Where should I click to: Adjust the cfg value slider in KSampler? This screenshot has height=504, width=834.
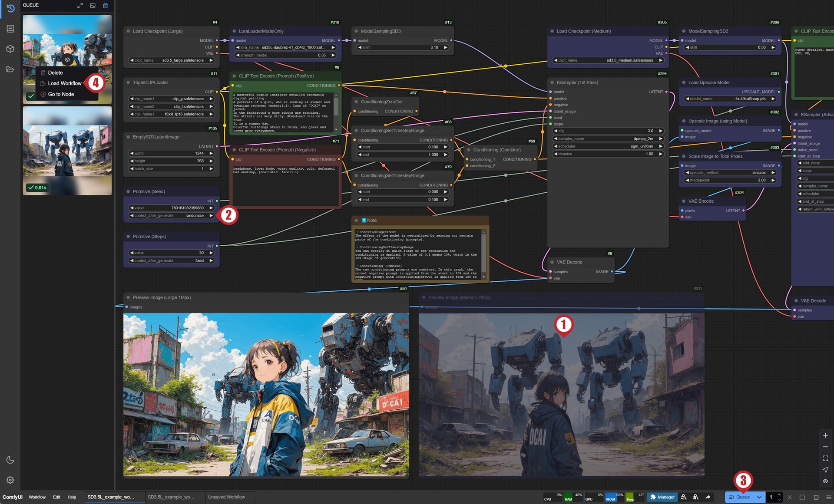(x=608, y=131)
